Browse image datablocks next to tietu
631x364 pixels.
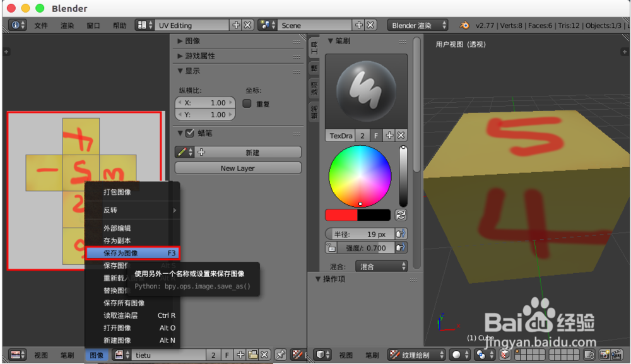pyautogui.click(x=122, y=355)
